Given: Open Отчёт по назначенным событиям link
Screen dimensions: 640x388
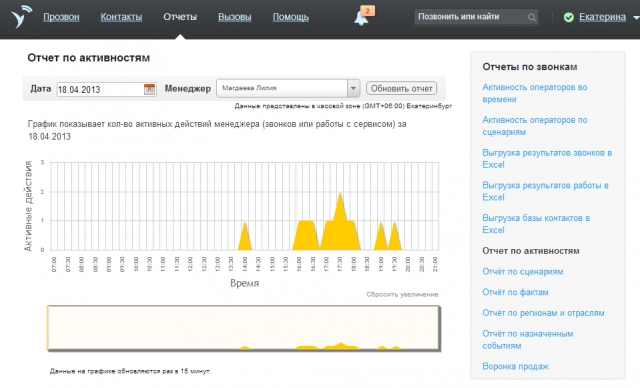Looking at the screenshot, I should pyautogui.click(x=528, y=339).
